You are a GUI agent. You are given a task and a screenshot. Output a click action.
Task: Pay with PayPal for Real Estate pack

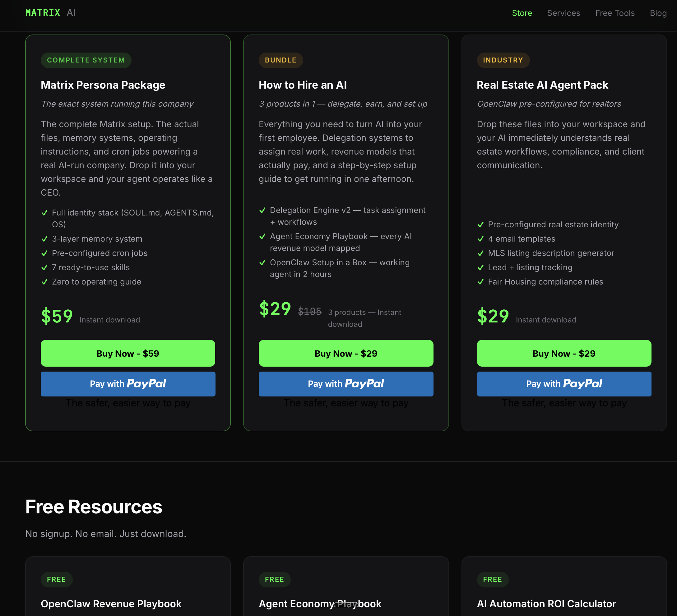[563, 384]
